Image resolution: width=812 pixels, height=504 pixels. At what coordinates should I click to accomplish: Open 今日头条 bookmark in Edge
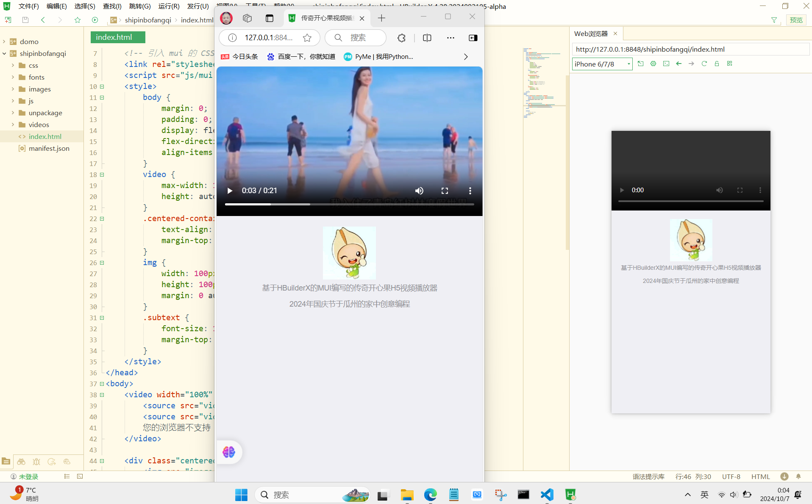240,57
